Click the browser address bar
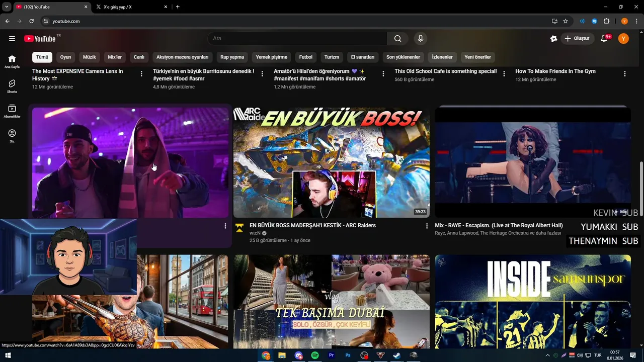This screenshot has width=644, height=362. pyautogui.click(x=297, y=21)
